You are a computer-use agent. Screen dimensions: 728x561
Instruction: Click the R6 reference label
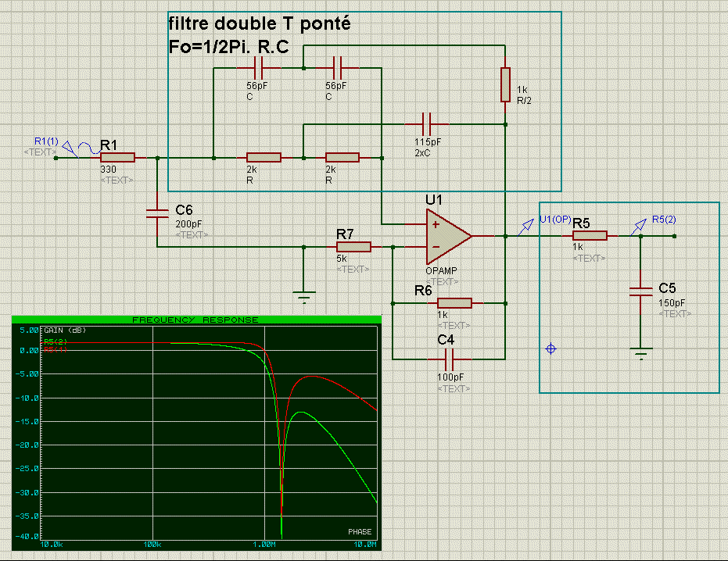click(x=423, y=291)
